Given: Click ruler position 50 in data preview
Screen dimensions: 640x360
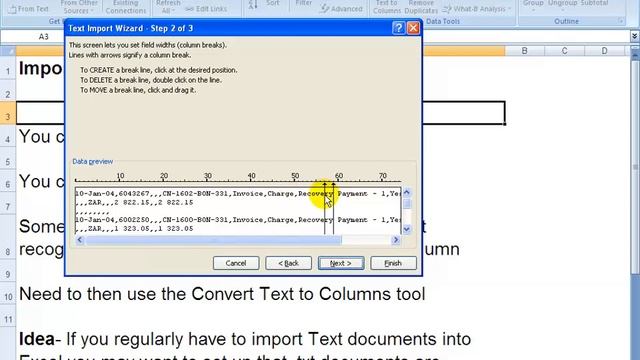Looking at the screenshot, I should (x=295, y=176).
